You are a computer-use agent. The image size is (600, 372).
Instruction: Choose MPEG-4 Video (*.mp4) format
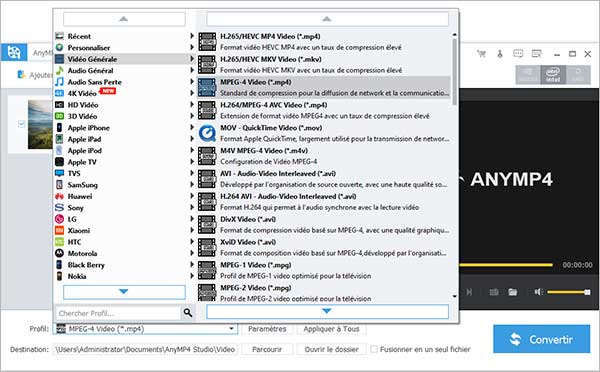point(324,88)
